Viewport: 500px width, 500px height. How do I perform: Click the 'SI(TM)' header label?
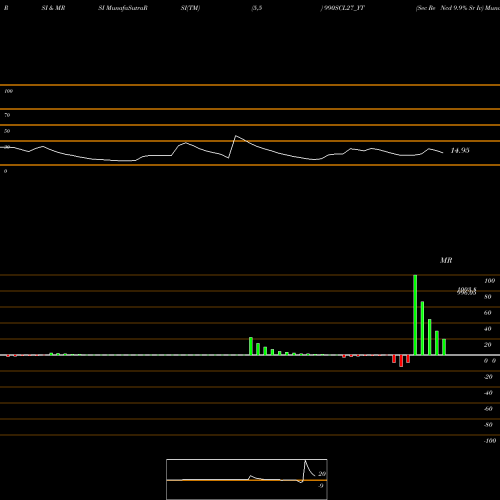[190, 8]
